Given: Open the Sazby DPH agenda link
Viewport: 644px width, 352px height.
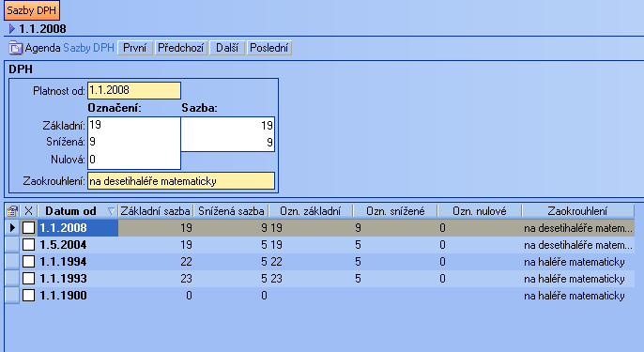Looking at the screenshot, I should tap(88, 48).
